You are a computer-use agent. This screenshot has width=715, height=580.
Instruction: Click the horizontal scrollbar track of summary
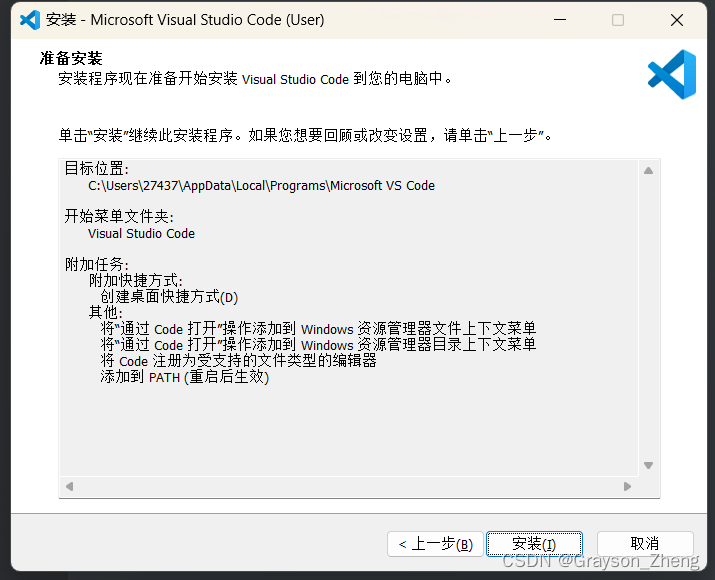coord(348,487)
